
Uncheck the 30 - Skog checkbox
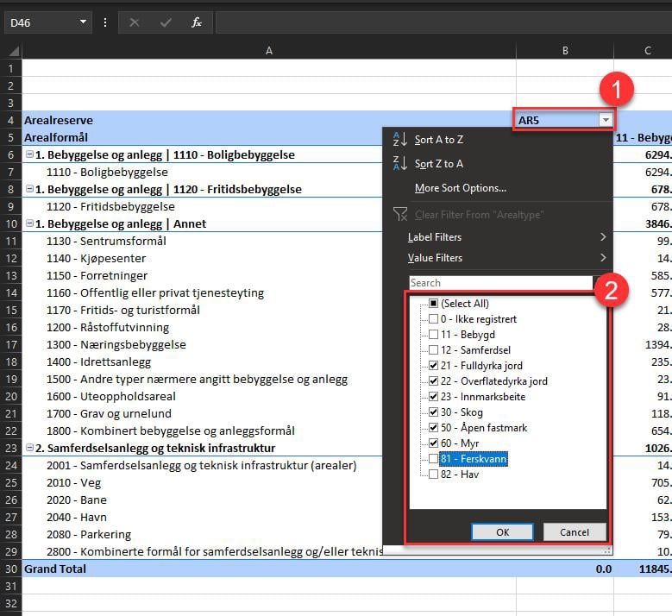tap(434, 412)
